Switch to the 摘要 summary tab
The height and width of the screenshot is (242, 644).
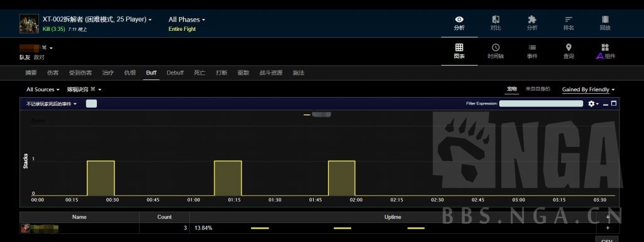(31, 73)
